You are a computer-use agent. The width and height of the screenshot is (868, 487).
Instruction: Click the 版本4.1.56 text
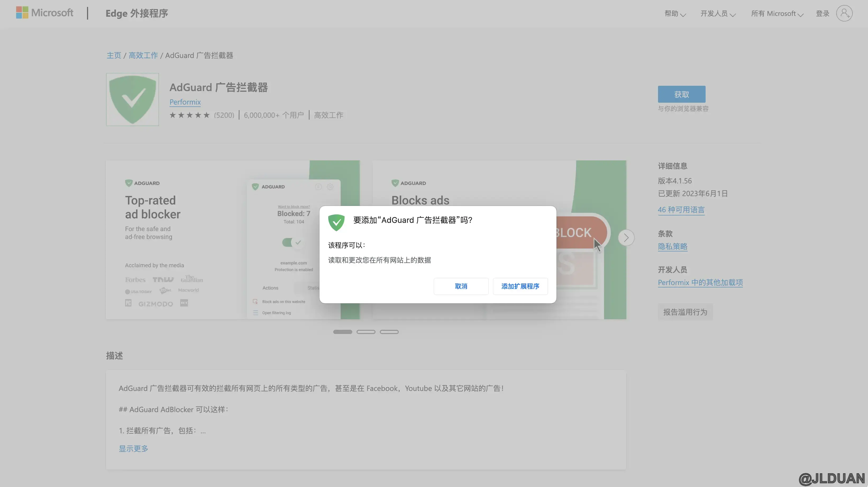(675, 181)
